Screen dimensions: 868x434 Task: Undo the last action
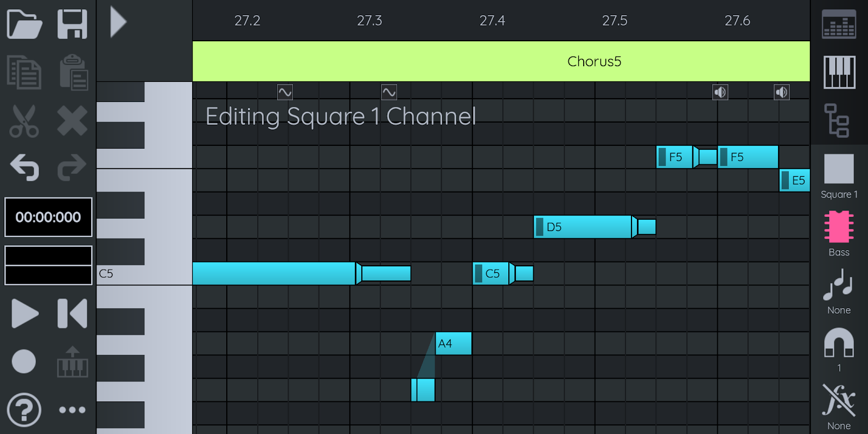coord(24,167)
